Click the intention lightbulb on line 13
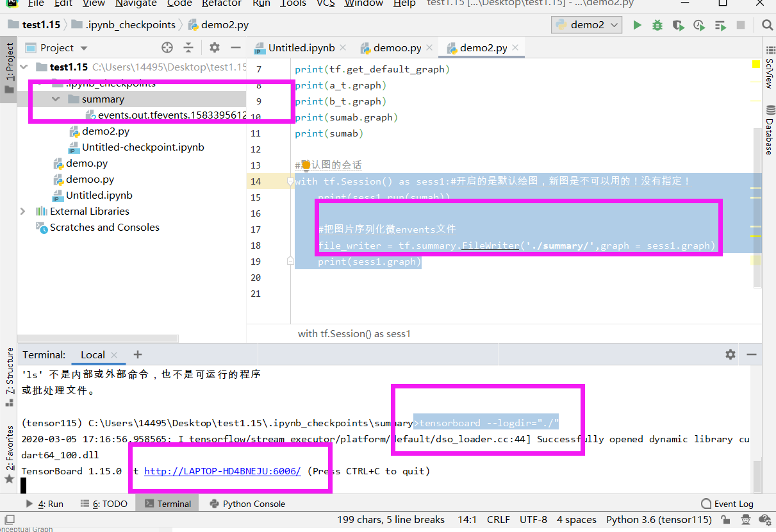The height and width of the screenshot is (532, 776). (x=306, y=165)
